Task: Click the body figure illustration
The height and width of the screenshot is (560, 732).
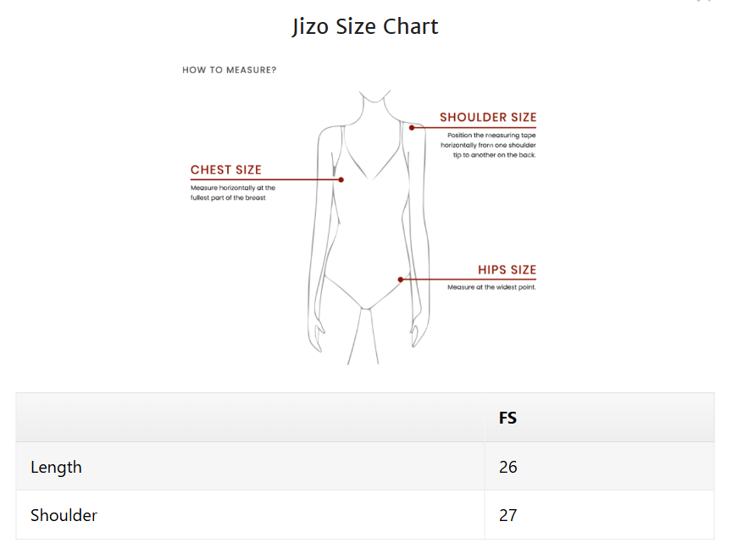Action: 369,227
